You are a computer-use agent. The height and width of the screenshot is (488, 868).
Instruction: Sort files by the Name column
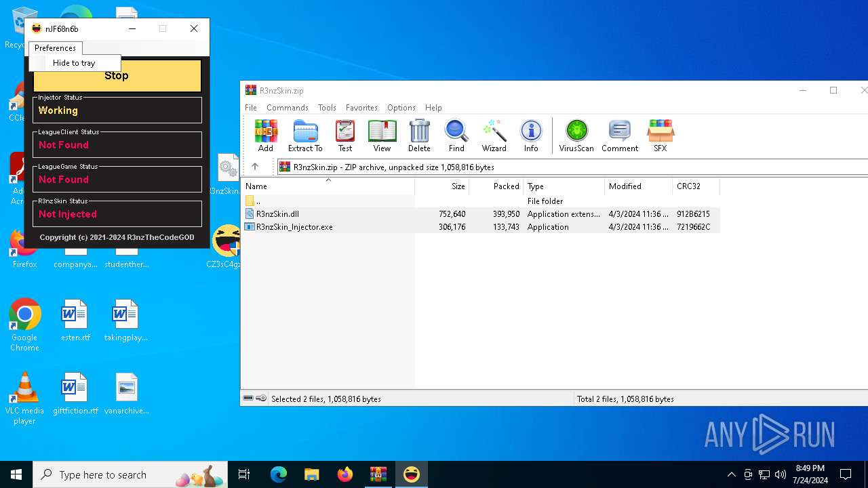(328, 186)
